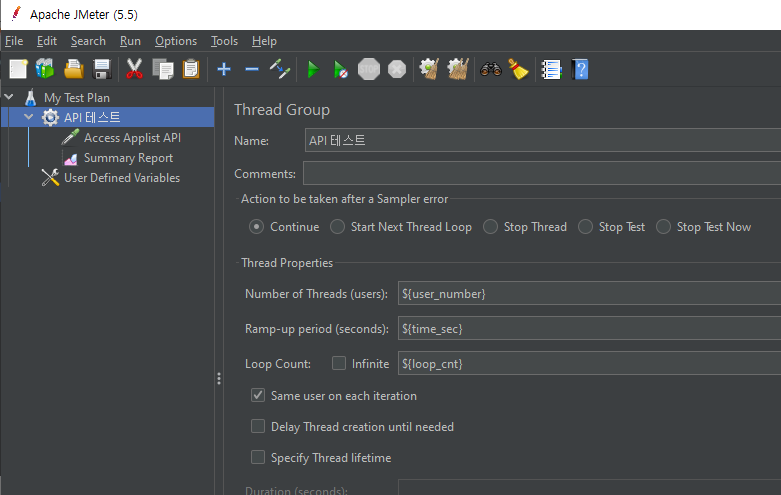Click the User Defined Variables tools icon
Image resolution: width=781 pixels, height=495 pixels.
tap(50, 178)
